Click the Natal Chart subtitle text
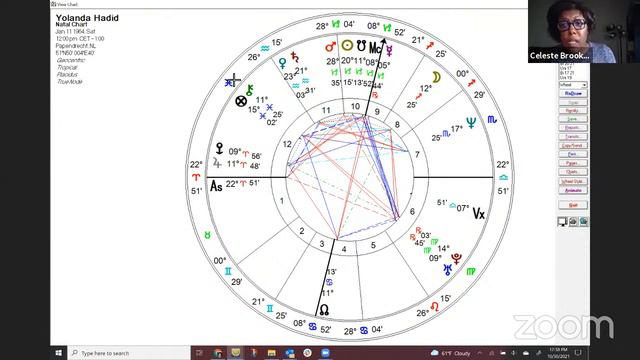 click(x=71, y=24)
